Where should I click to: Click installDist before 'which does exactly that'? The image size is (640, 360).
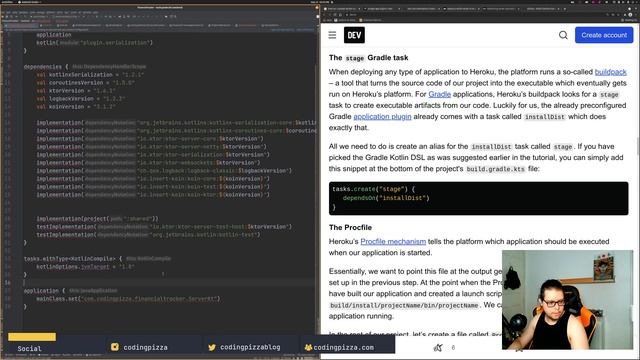coord(545,117)
